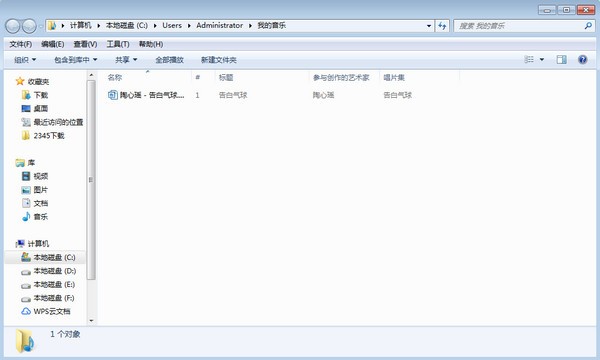Click the 新建文件夹 button
This screenshot has width=600, height=360.
[x=218, y=60]
